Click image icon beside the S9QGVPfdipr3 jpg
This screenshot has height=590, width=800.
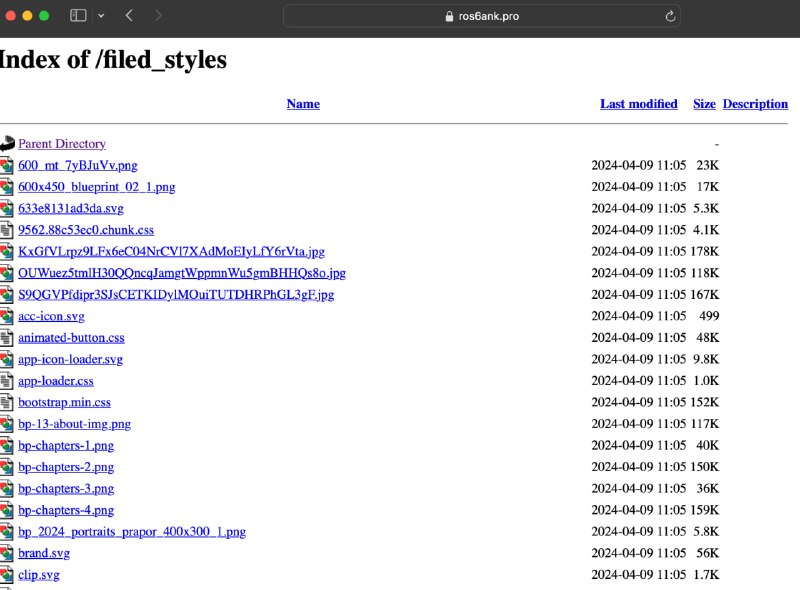6,294
